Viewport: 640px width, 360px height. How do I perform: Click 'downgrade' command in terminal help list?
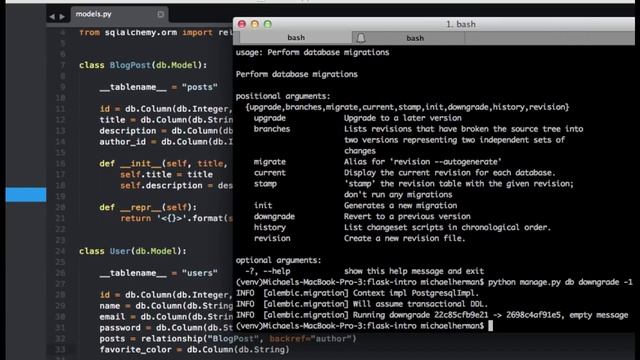tap(274, 217)
